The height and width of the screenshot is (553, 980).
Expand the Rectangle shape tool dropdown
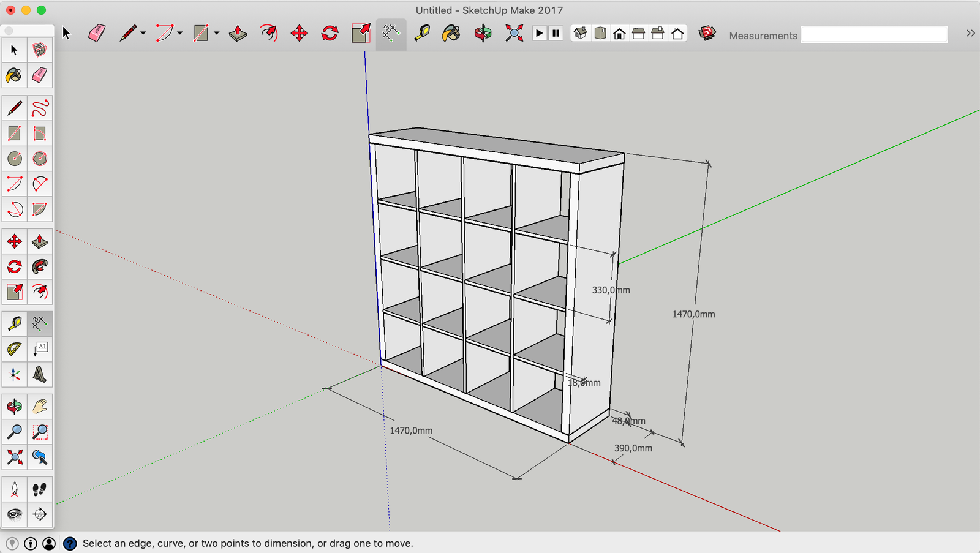coord(217,33)
